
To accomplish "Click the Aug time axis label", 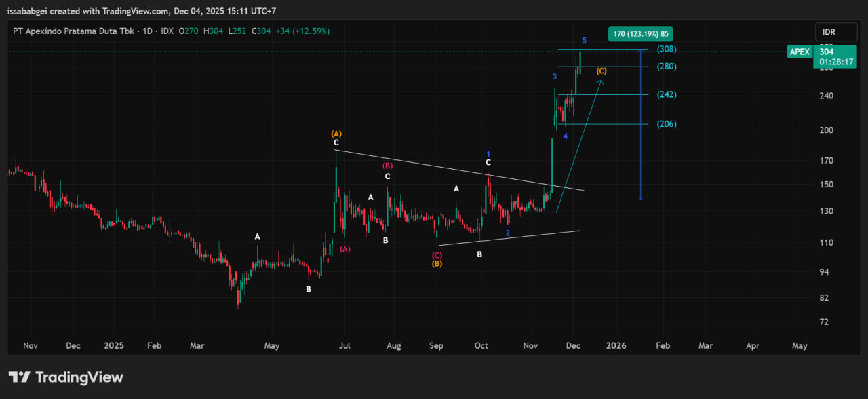I will coord(393,345).
